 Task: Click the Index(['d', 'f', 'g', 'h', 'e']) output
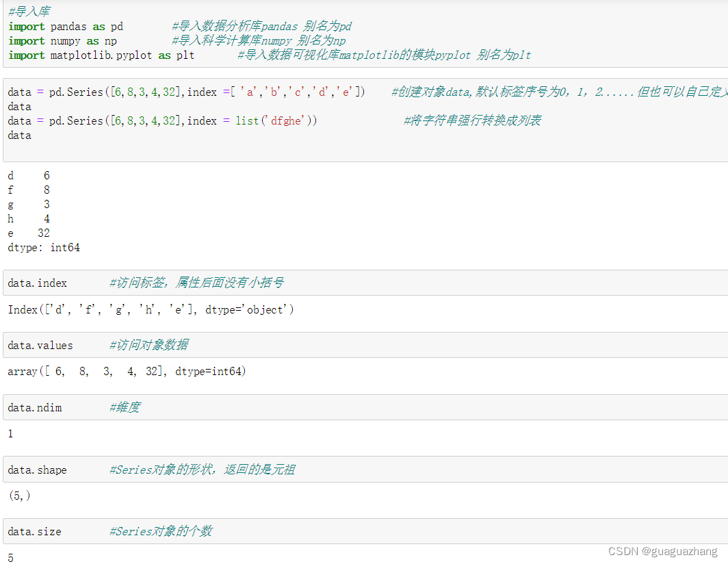(151, 310)
